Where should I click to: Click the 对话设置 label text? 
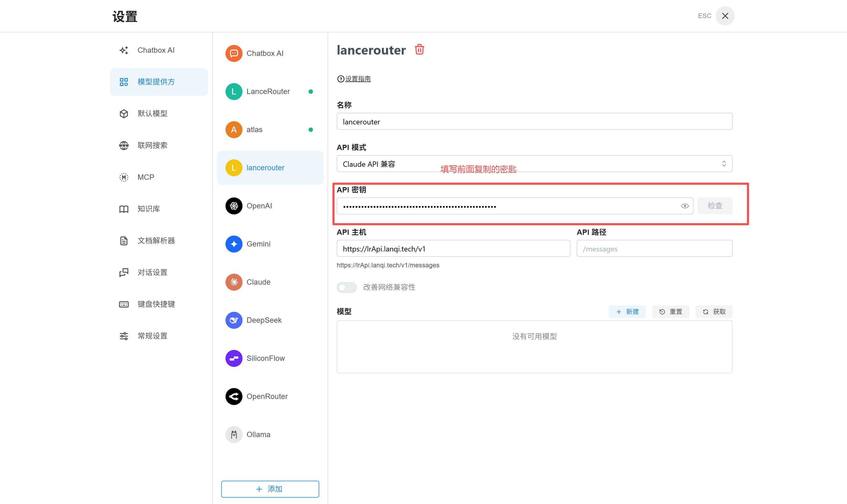click(152, 272)
